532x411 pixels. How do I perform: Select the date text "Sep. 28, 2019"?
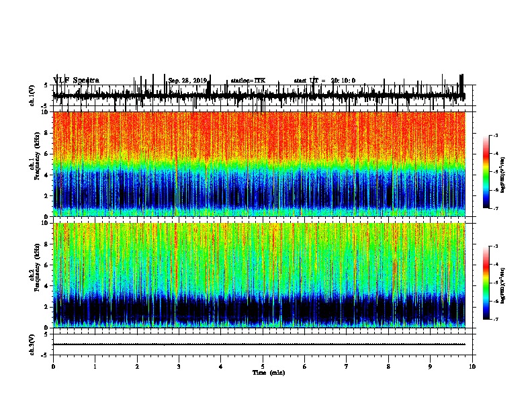[187, 81]
